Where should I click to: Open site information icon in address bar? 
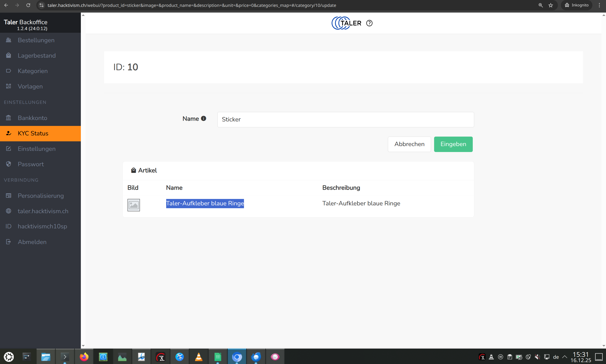pyautogui.click(x=41, y=5)
